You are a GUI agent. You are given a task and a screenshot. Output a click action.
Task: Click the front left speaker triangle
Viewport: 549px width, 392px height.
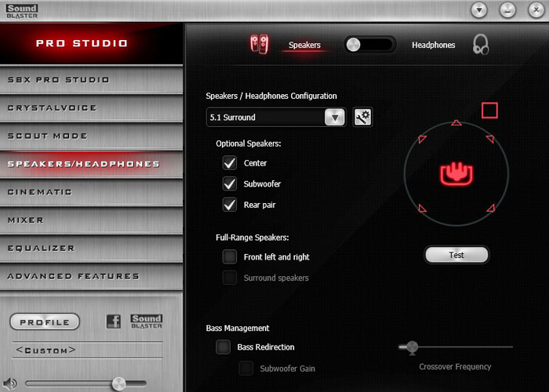click(422, 139)
